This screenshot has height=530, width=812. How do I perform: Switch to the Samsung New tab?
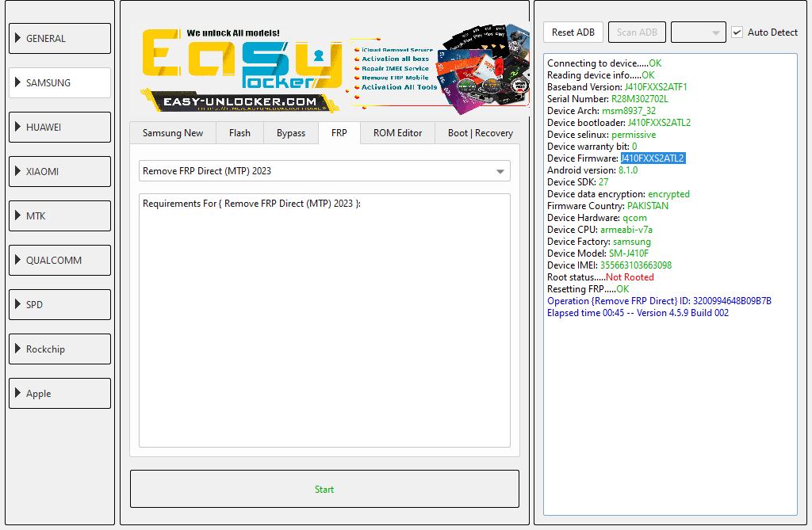pos(173,133)
